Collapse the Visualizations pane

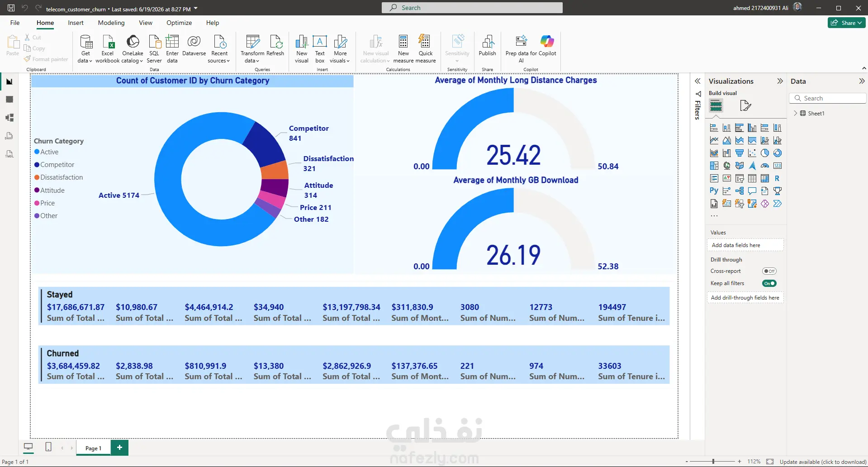780,81
